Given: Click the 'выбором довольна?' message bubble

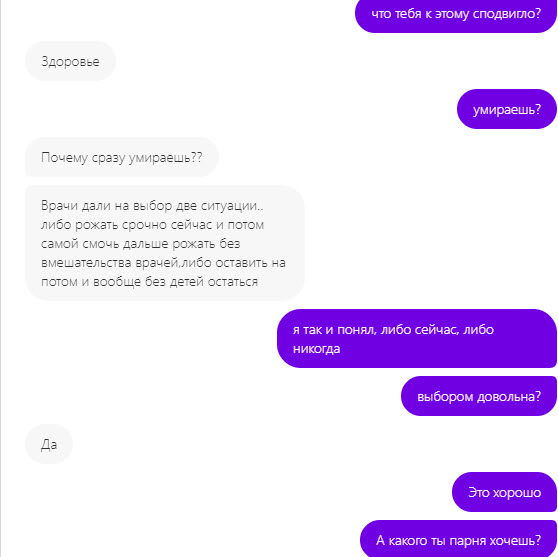Looking at the screenshot, I should (x=479, y=396).
